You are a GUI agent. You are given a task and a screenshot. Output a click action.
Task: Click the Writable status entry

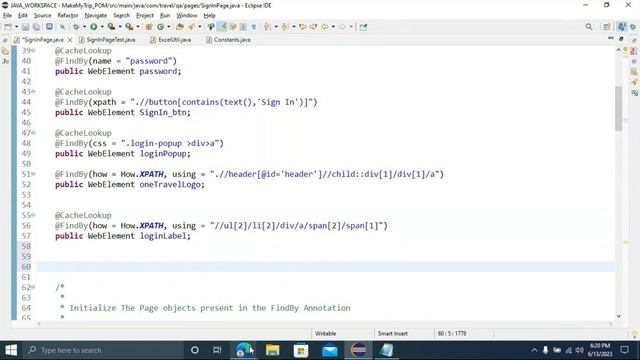click(x=326, y=334)
